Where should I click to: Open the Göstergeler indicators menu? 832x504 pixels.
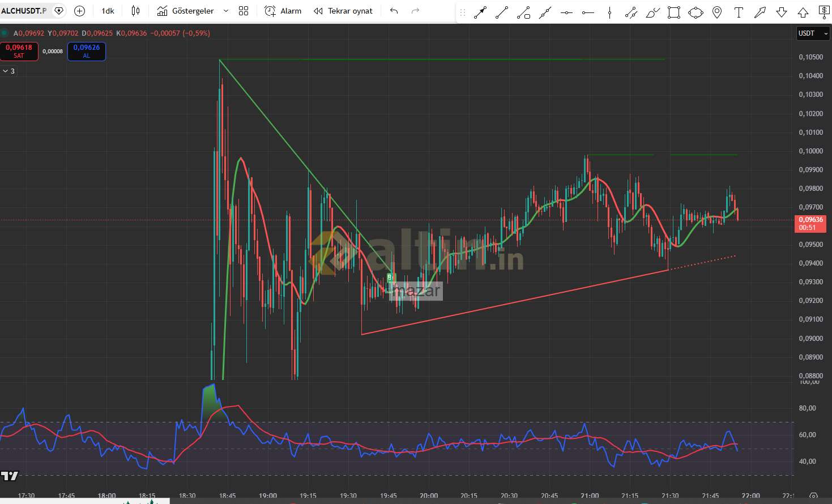[186, 11]
